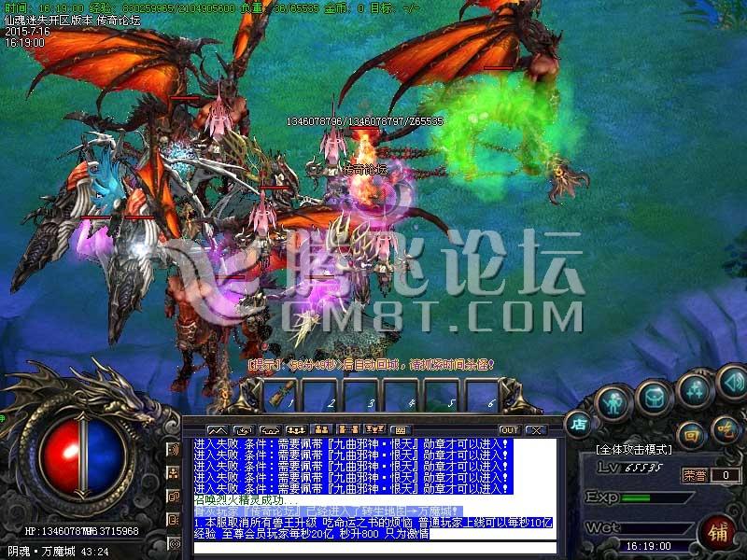747x560 pixels.
Task: Toggle the broadcast signal chat side icon
Action: point(174,449)
